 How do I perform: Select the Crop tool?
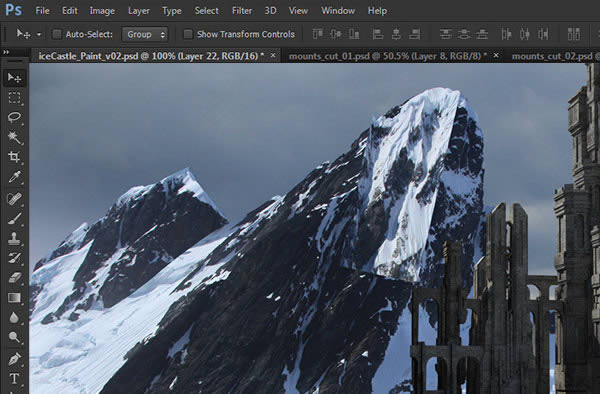click(x=15, y=157)
